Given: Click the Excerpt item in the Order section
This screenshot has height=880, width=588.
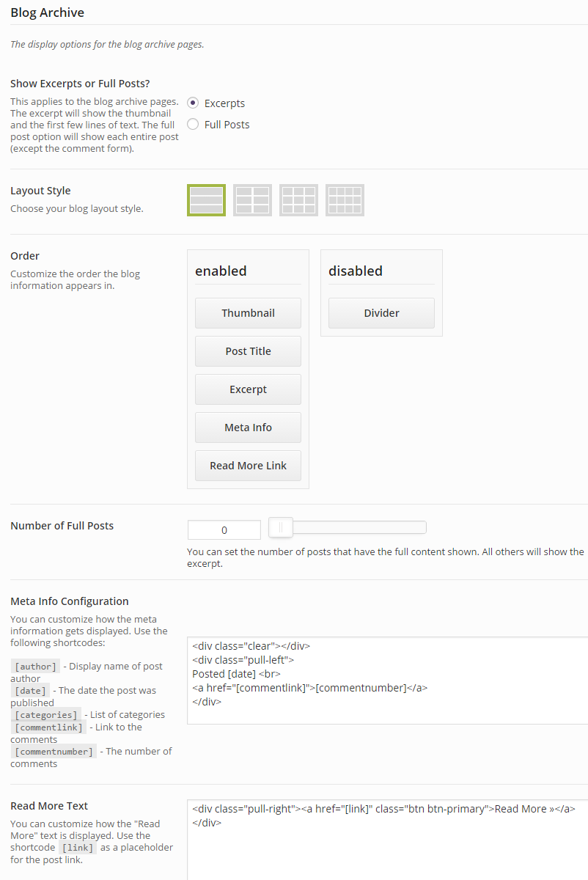Looking at the screenshot, I should [x=248, y=389].
